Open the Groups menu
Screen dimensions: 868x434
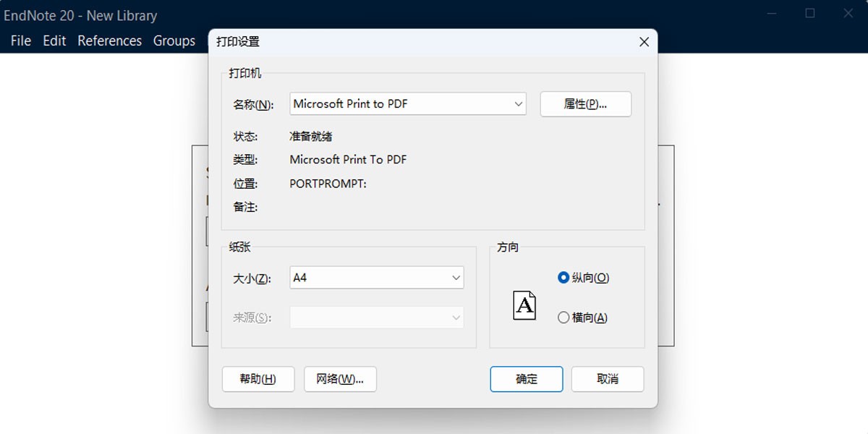click(x=174, y=41)
